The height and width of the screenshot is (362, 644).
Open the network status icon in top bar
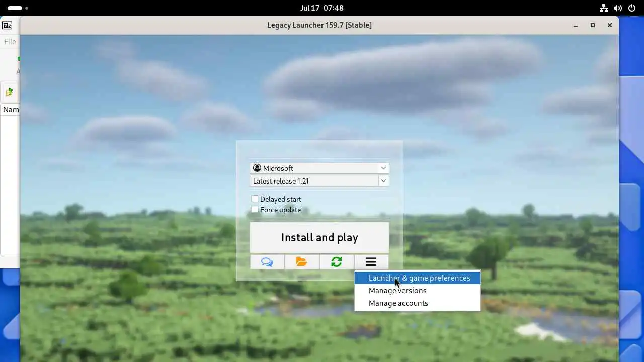coord(604,8)
